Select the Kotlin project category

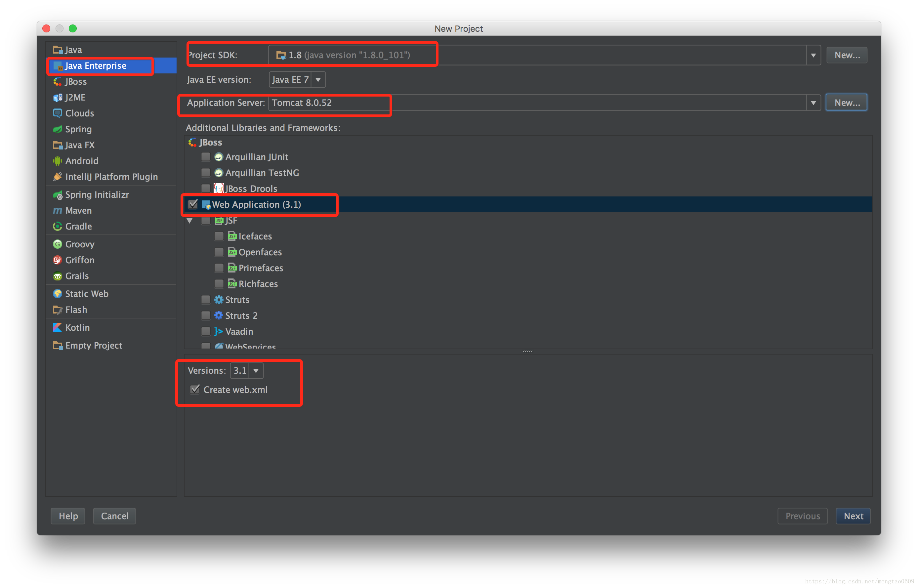click(x=111, y=328)
